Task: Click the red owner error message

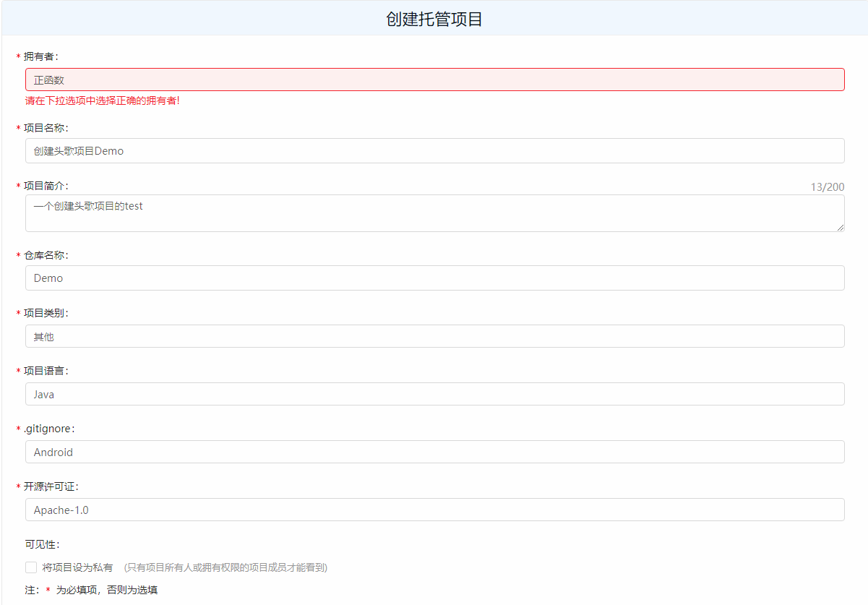Action: (103, 100)
